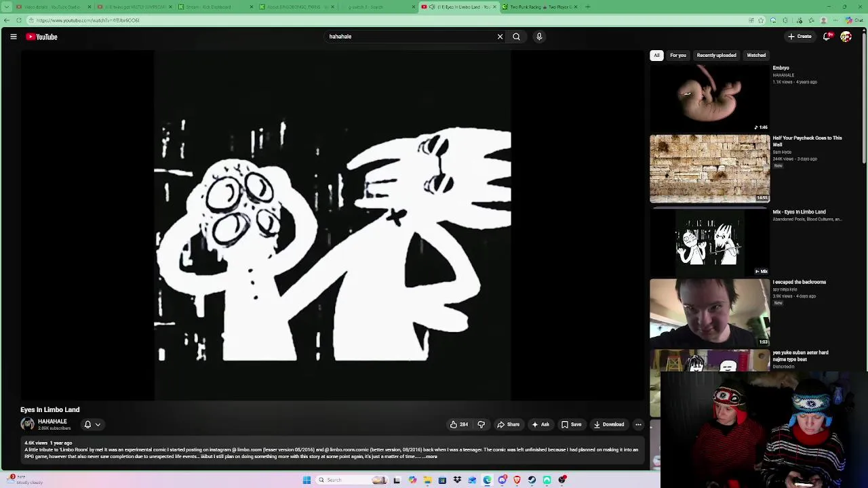
Task: Go back with the browser back arrow
Action: click(7, 20)
